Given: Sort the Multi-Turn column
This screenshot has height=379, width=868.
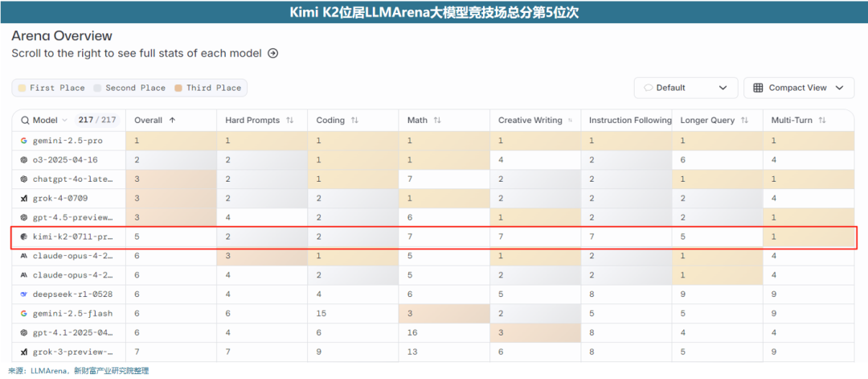Looking at the screenshot, I should [822, 120].
